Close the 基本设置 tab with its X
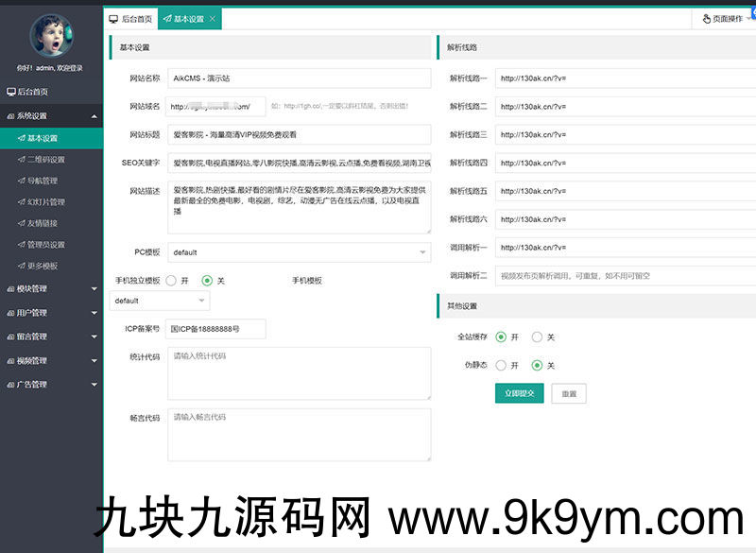 click(212, 19)
